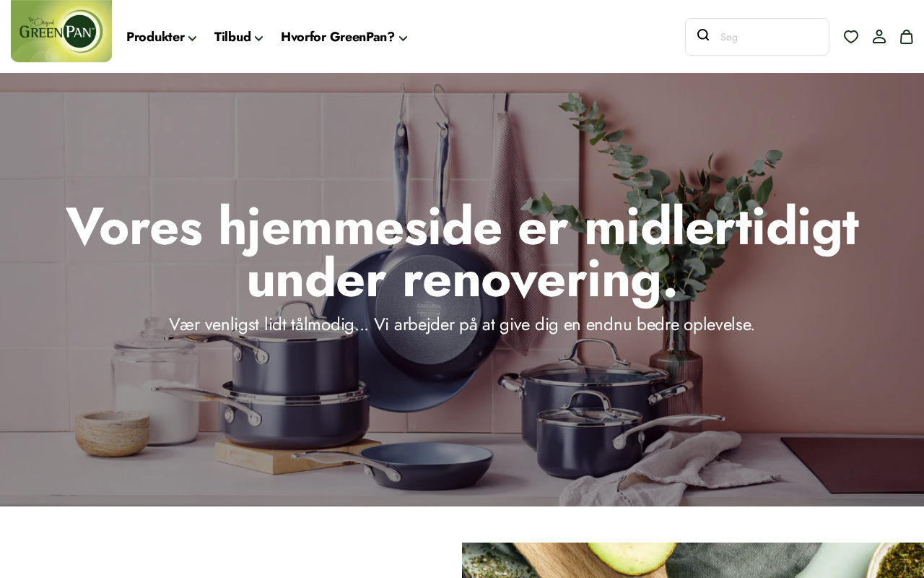
Task: Expand the Tilbud dropdown chevron
Action: point(259,38)
